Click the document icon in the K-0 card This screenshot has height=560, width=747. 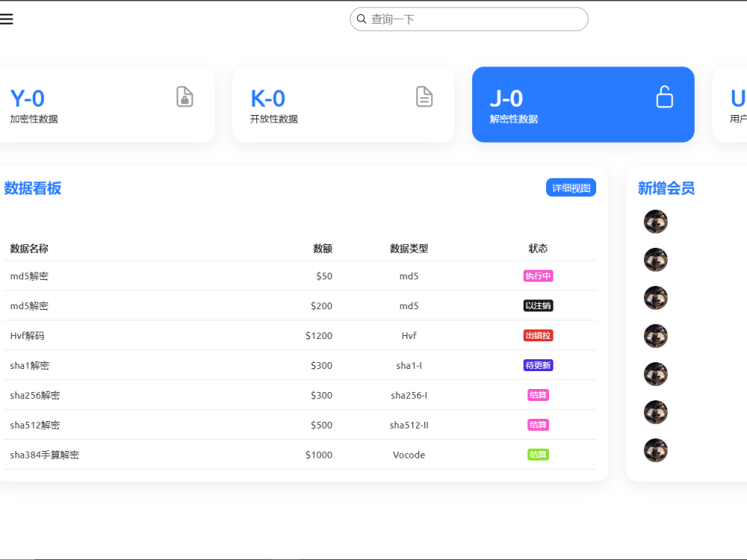point(424,96)
